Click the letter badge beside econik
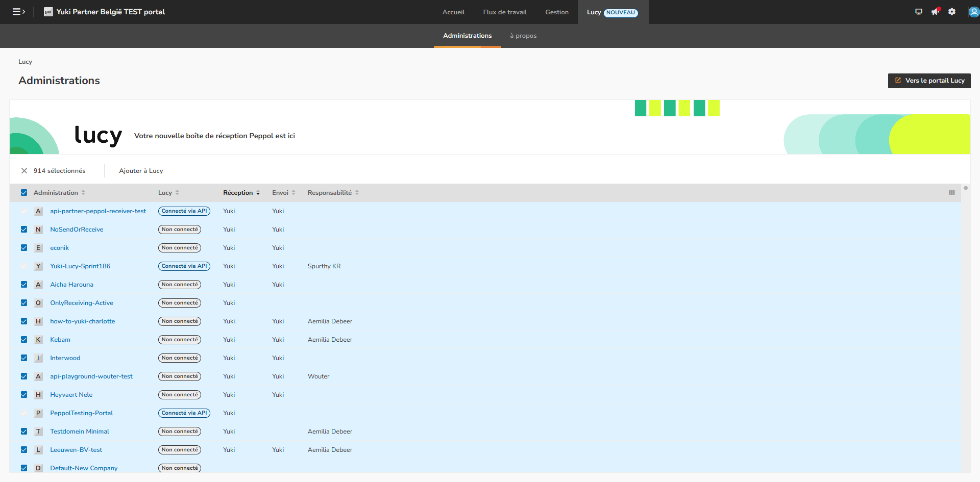This screenshot has width=980, height=482. (38, 248)
